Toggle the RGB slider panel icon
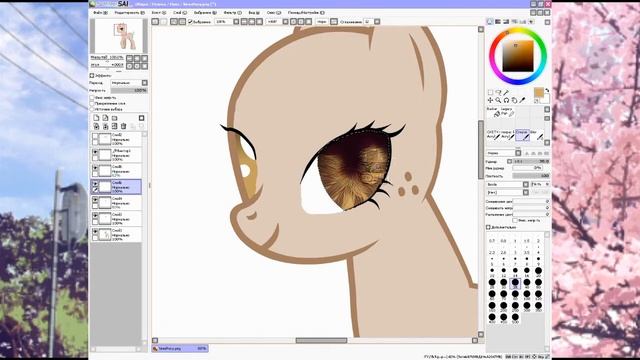 (x=498, y=22)
